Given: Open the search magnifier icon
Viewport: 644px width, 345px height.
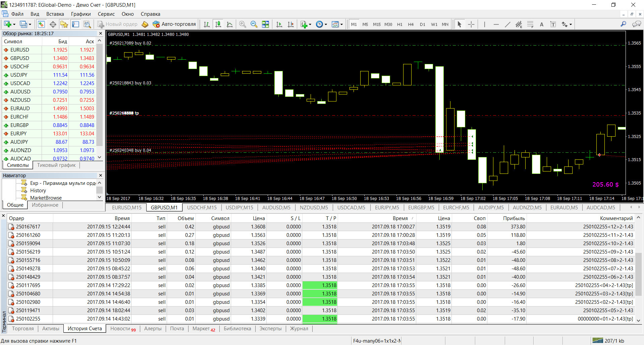Looking at the screenshot, I should [623, 24].
